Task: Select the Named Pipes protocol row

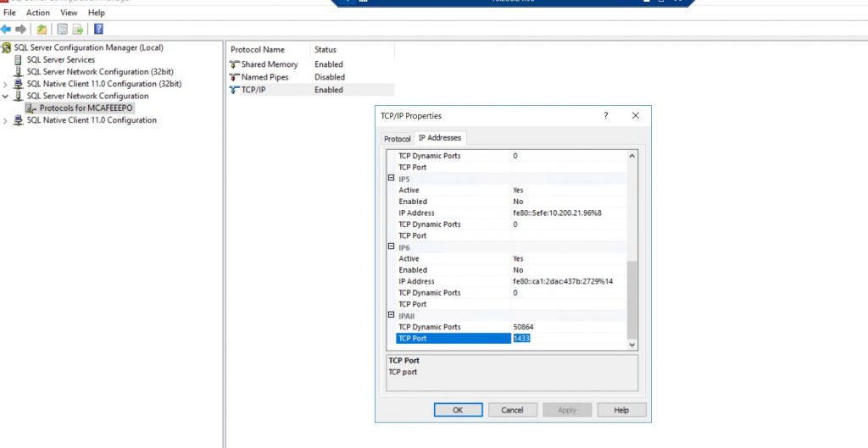Action: click(311, 77)
